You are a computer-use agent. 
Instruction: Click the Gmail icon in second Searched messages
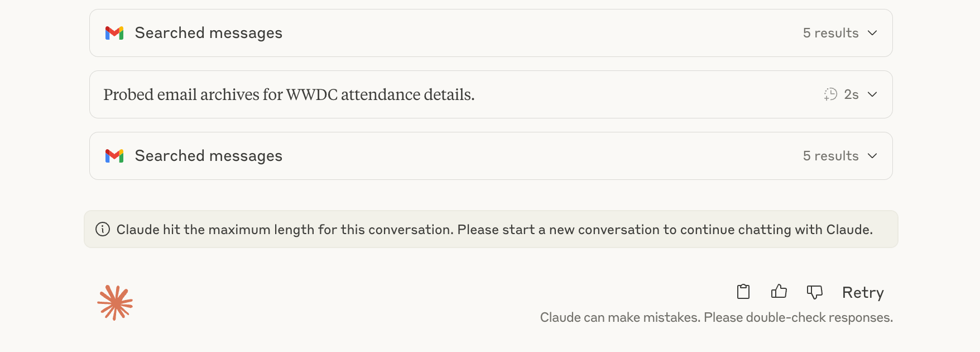point(114,156)
